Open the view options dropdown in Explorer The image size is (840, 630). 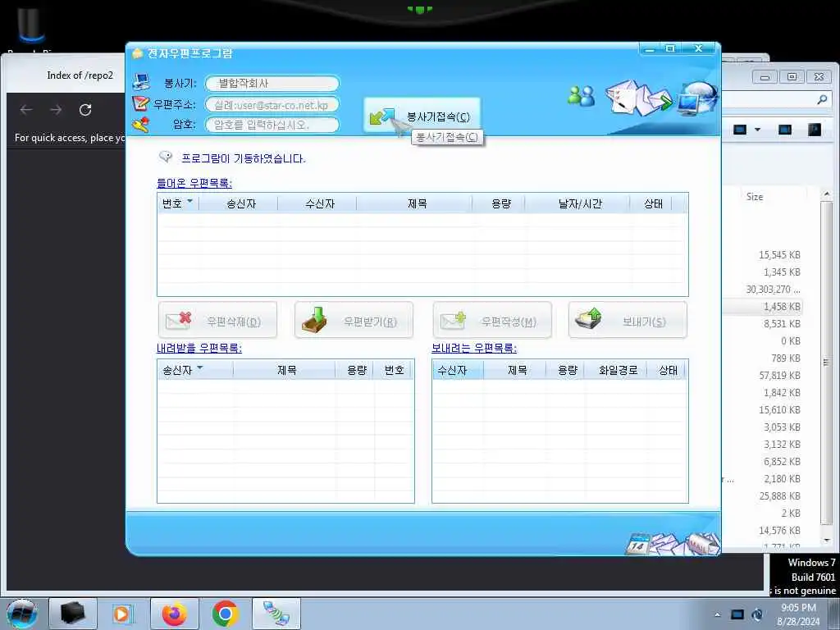[757, 130]
